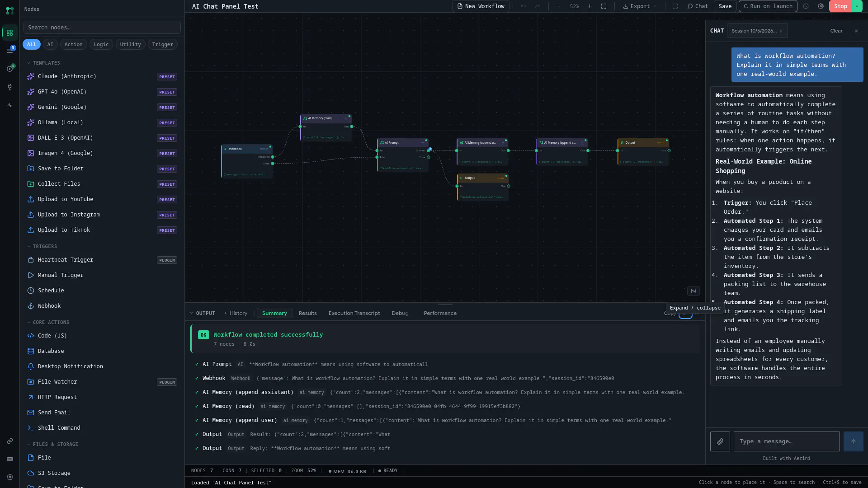The width and height of the screenshot is (868, 488).
Task: Collapse the TRIGGERS section
Action: [42, 246]
